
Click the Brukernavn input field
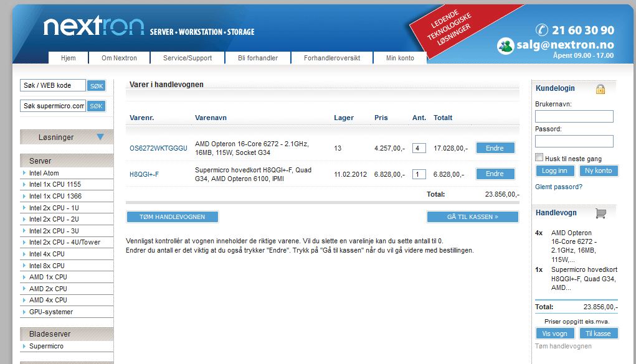tap(574, 116)
